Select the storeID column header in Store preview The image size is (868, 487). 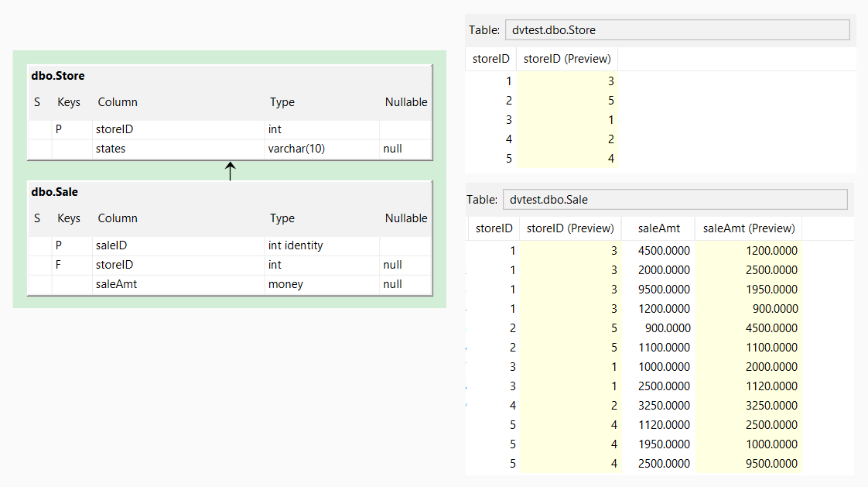tap(490, 59)
